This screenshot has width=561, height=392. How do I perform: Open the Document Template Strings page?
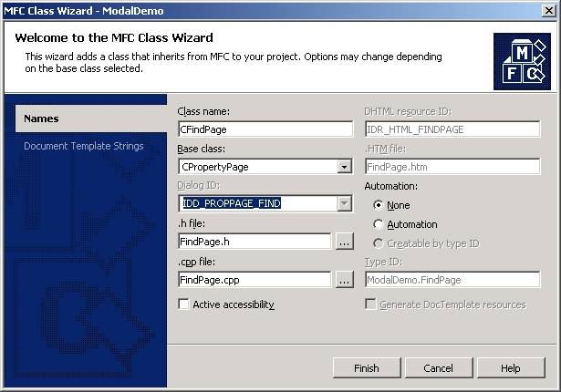click(84, 146)
